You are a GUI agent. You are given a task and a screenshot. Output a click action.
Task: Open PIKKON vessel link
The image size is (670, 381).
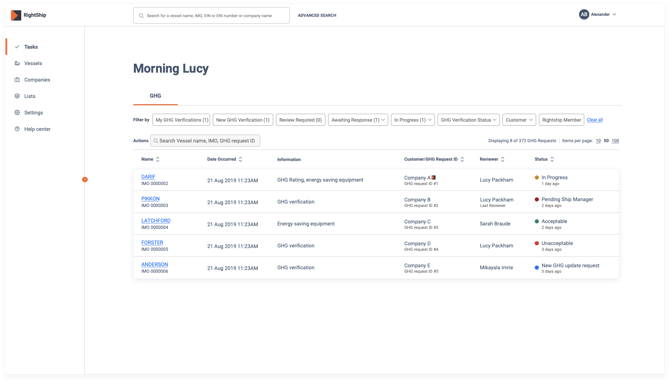(150, 199)
